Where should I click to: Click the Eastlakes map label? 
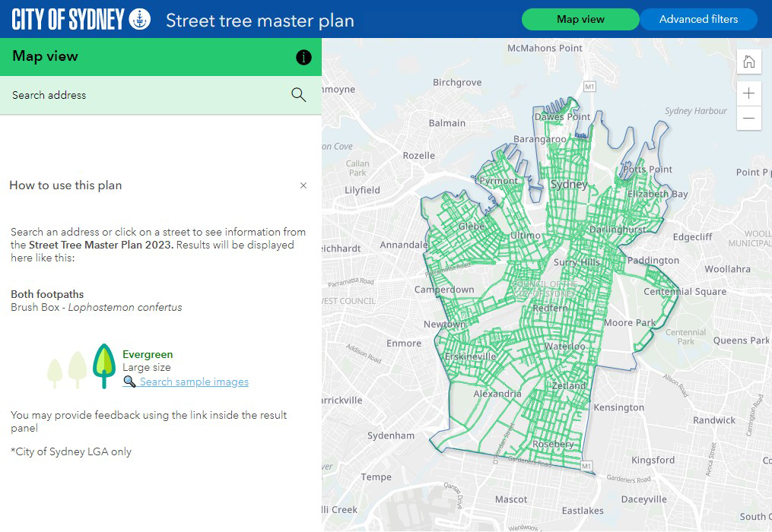pyautogui.click(x=583, y=511)
